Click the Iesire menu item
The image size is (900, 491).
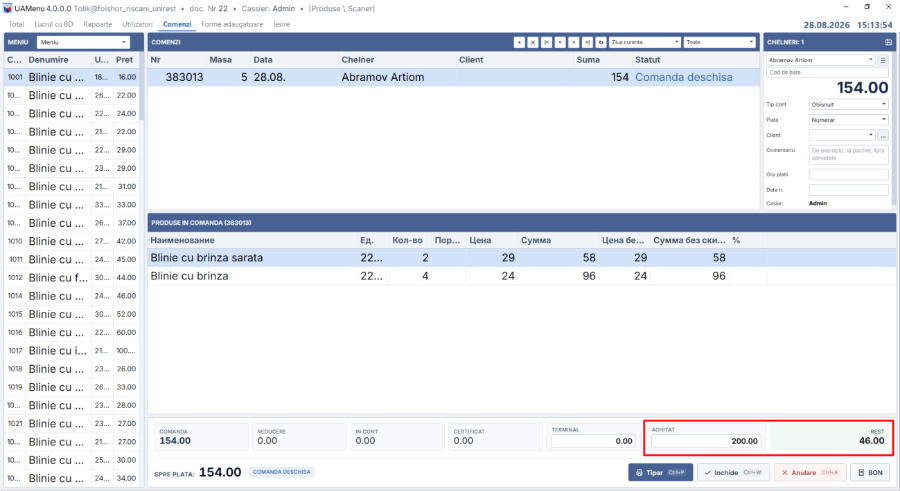281,24
